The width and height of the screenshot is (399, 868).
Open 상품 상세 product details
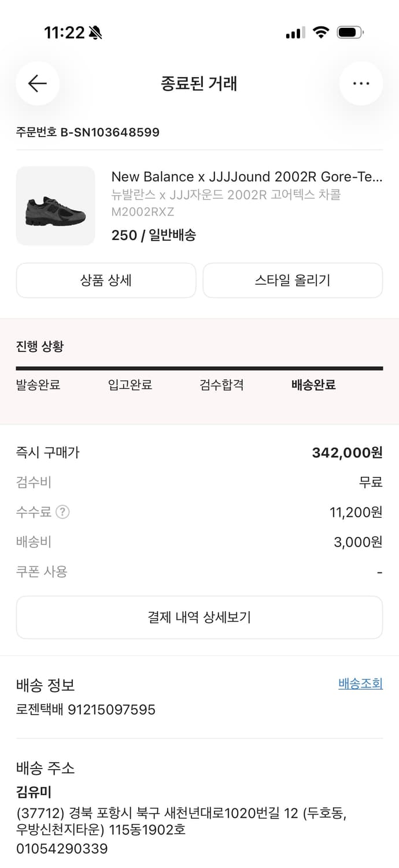pos(106,280)
